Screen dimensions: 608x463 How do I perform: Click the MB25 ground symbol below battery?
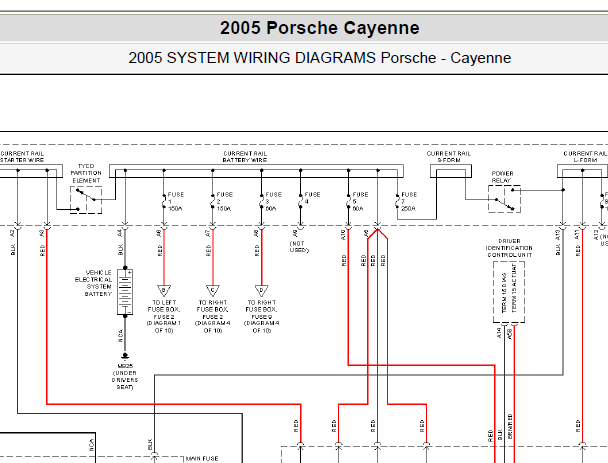coord(125,356)
